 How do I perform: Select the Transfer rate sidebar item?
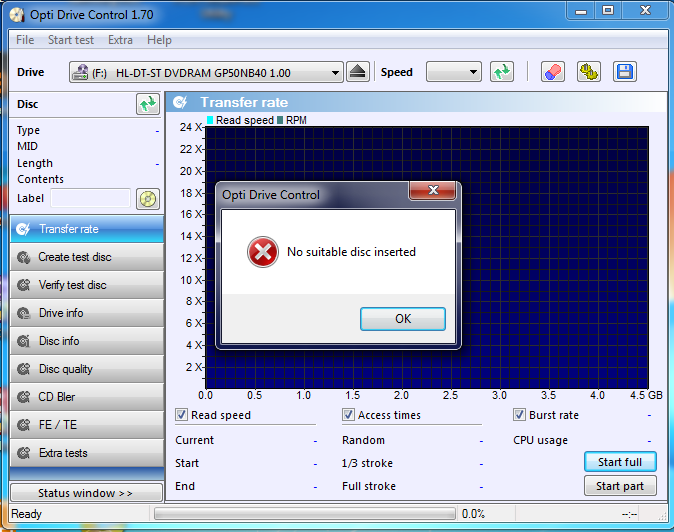click(86, 229)
